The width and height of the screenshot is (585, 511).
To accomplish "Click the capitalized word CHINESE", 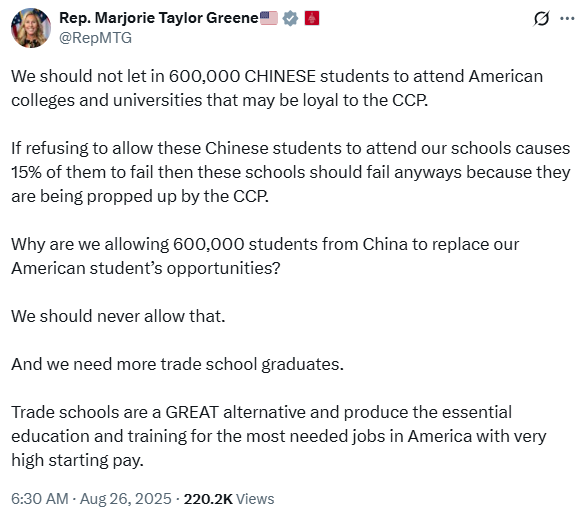I will tap(280, 76).
